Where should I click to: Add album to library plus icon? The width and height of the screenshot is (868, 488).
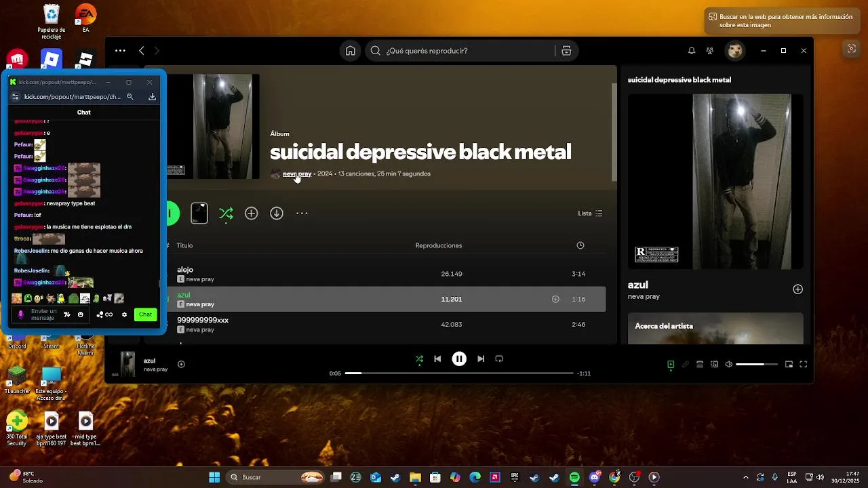tap(252, 213)
